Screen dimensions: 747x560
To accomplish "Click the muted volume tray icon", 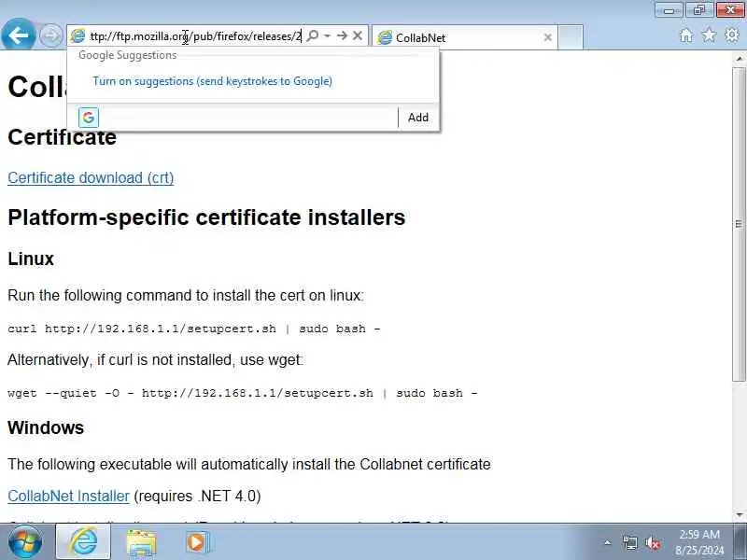I will coord(652,542).
